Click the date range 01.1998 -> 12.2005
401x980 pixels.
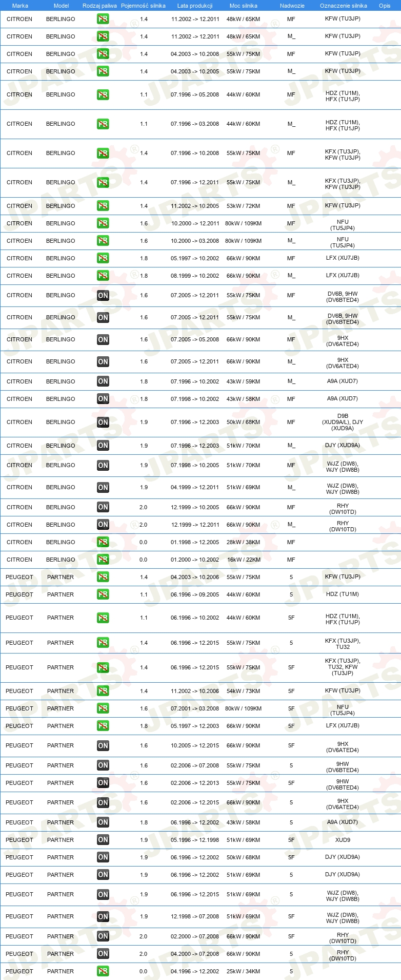(195, 542)
